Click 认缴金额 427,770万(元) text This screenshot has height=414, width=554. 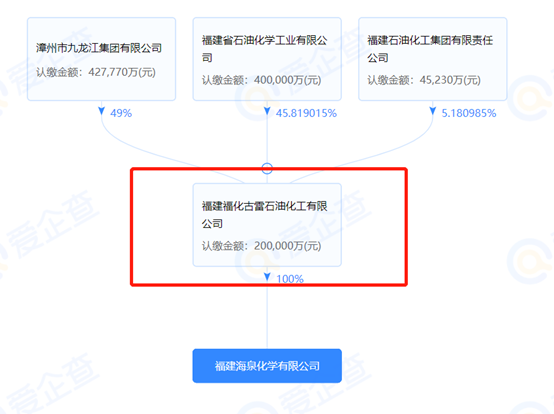(x=96, y=72)
